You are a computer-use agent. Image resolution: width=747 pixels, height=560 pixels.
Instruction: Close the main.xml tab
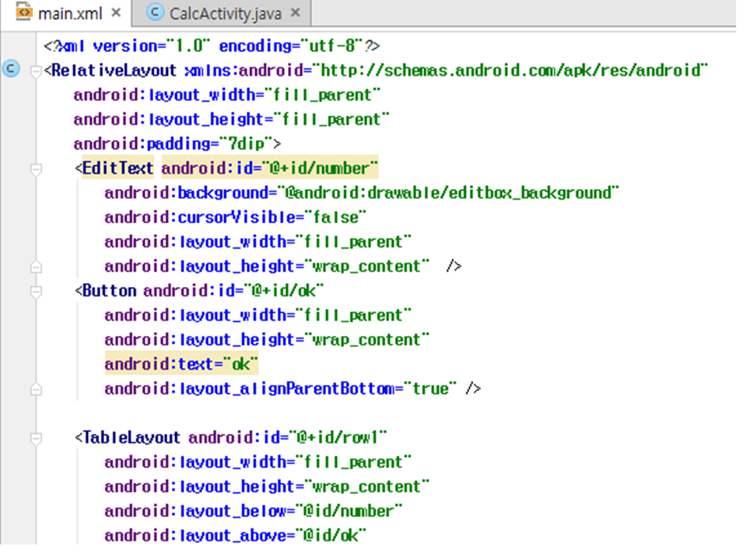coord(117,13)
